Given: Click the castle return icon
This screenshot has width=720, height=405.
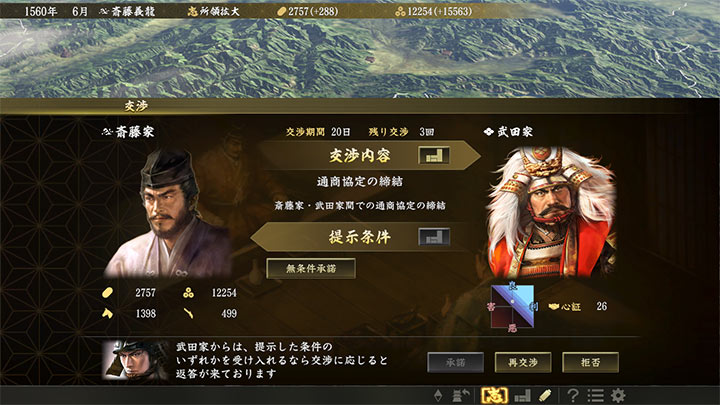Looking at the screenshot, I should [x=461, y=395].
